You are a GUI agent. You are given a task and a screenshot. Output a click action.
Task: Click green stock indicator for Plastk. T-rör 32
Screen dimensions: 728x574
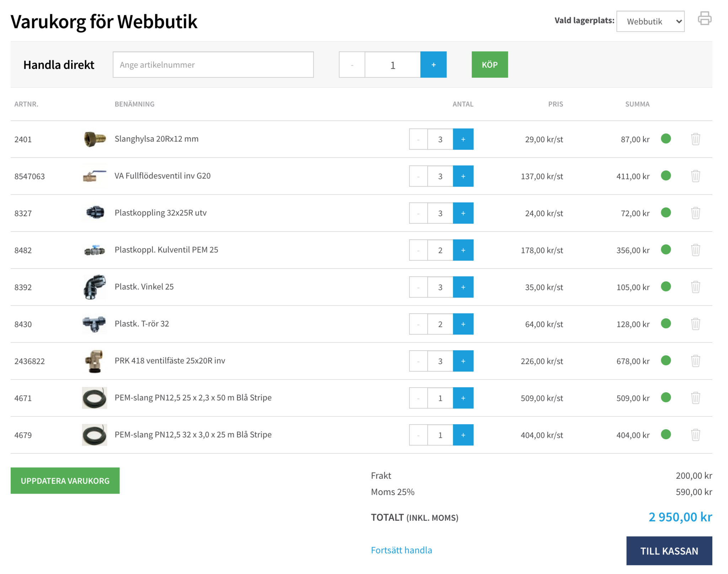point(666,324)
